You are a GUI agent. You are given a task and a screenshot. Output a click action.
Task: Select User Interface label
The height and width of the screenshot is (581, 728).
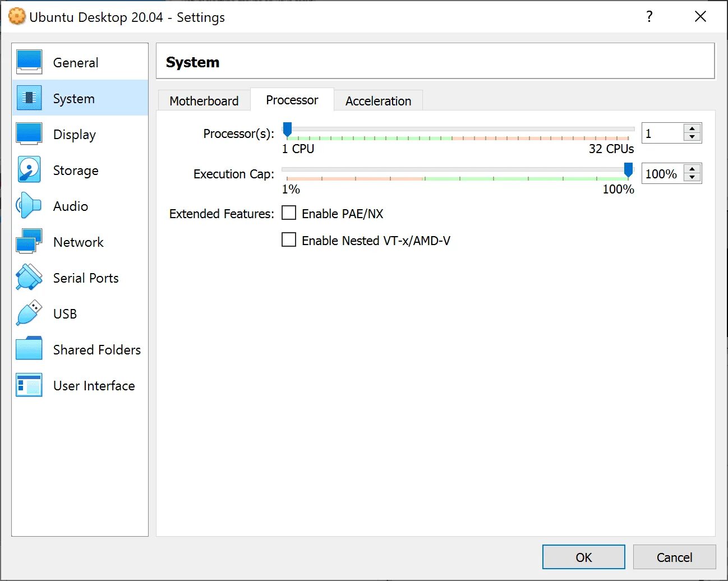(x=94, y=386)
